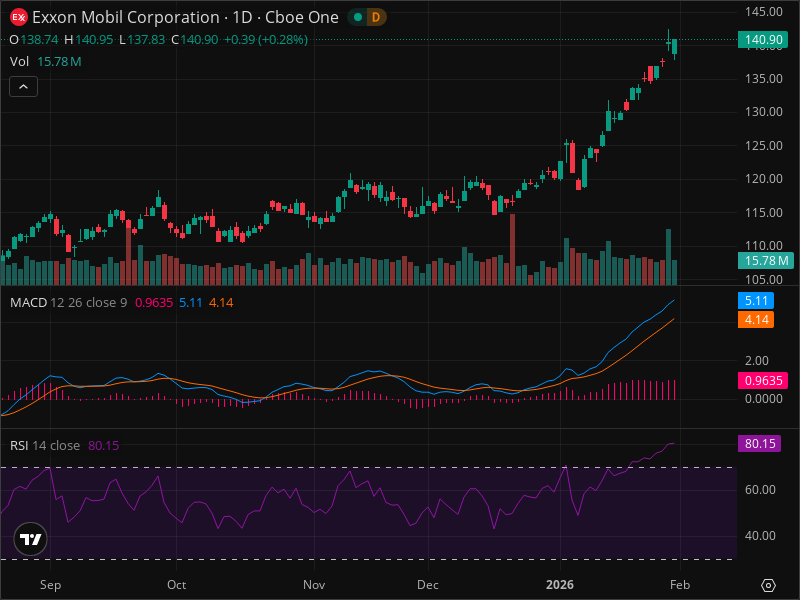Image resolution: width=800 pixels, height=600 pixels.
Task: Open the TradingView logo button
Action: coord(31,539)
